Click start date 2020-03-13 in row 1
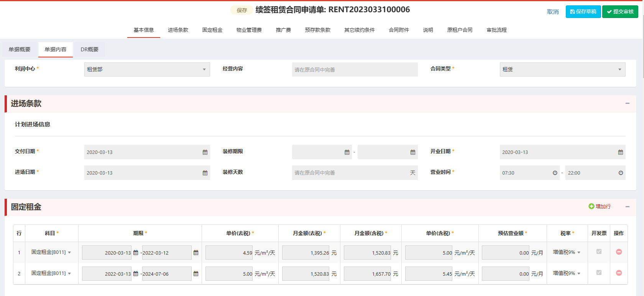Viewport: 644px width, 296px height. 107,253
